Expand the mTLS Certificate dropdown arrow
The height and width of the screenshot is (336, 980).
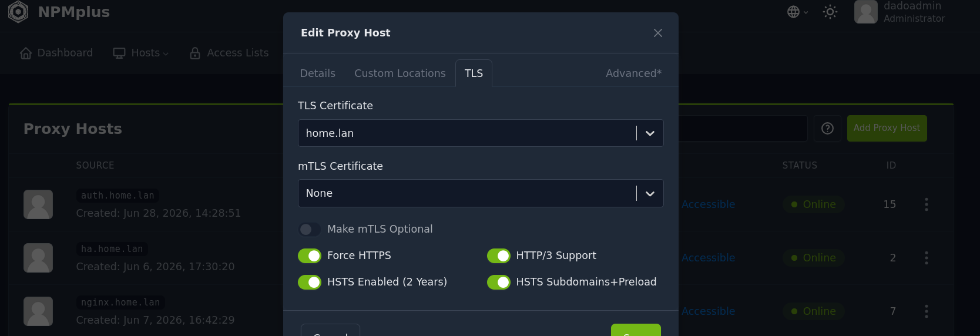650,193
